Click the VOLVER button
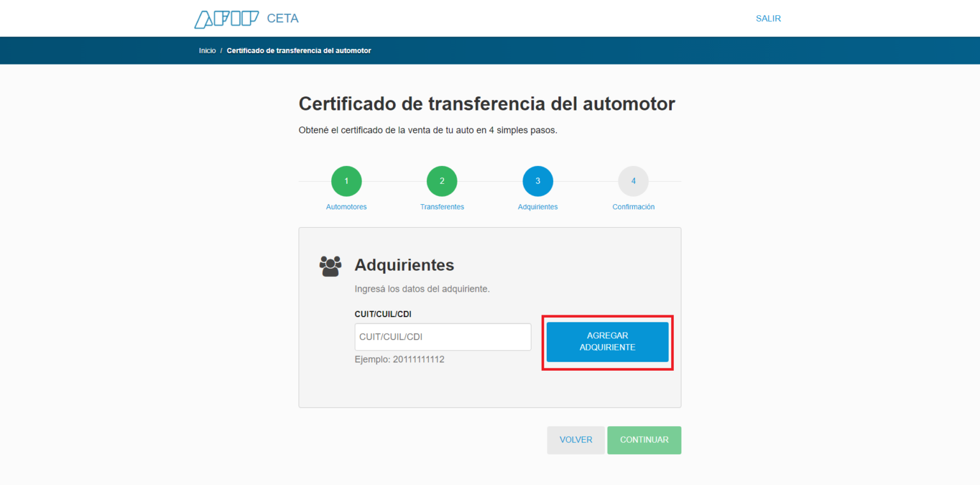980x485 pixels. (x=575, y=440)
